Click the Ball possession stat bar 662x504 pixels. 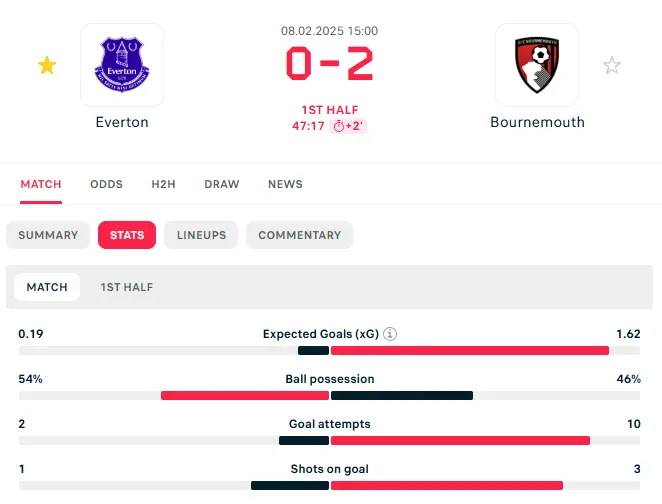pyautogui.click(x=330, y=396)
